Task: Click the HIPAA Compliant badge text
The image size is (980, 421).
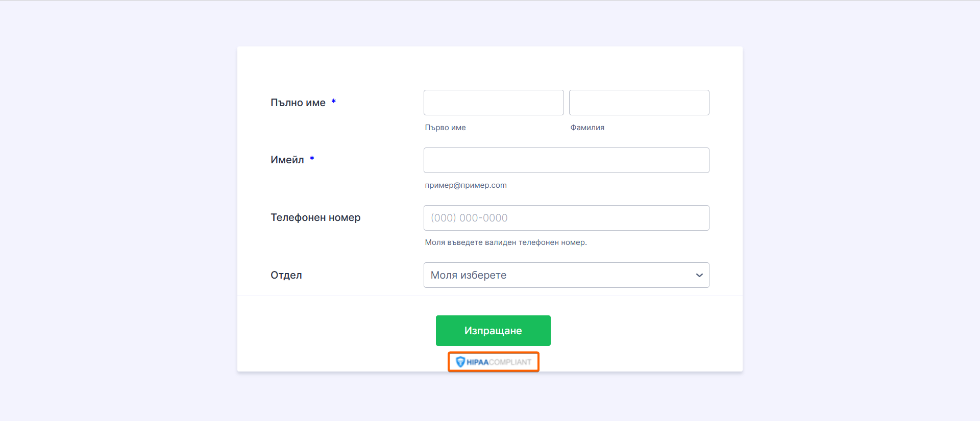Action: click(x=493, y=362)
